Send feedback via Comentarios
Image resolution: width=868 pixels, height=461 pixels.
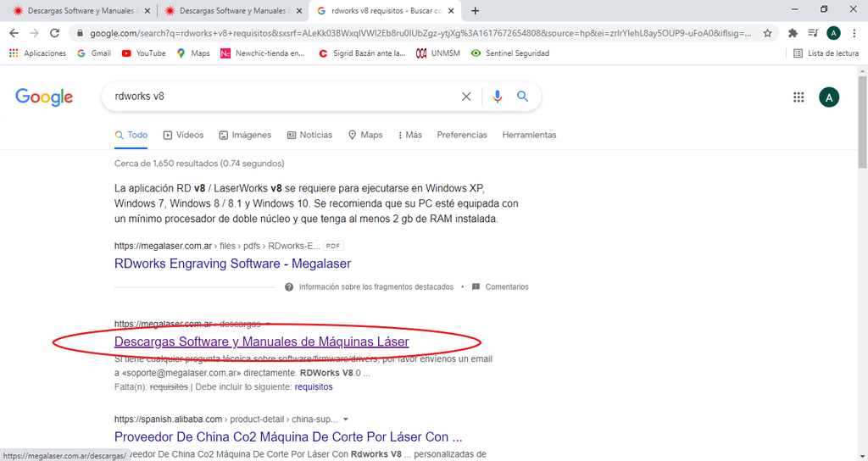coord(500,286)
